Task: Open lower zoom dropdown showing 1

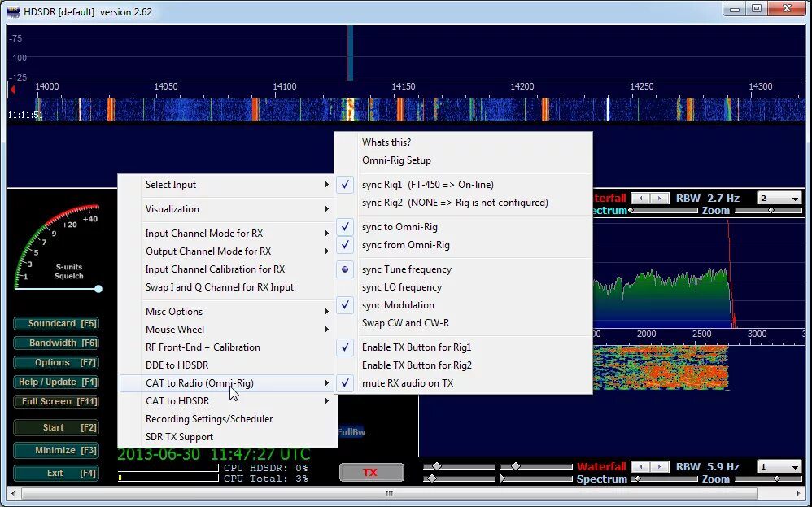Action: click(x=779, y=466)
